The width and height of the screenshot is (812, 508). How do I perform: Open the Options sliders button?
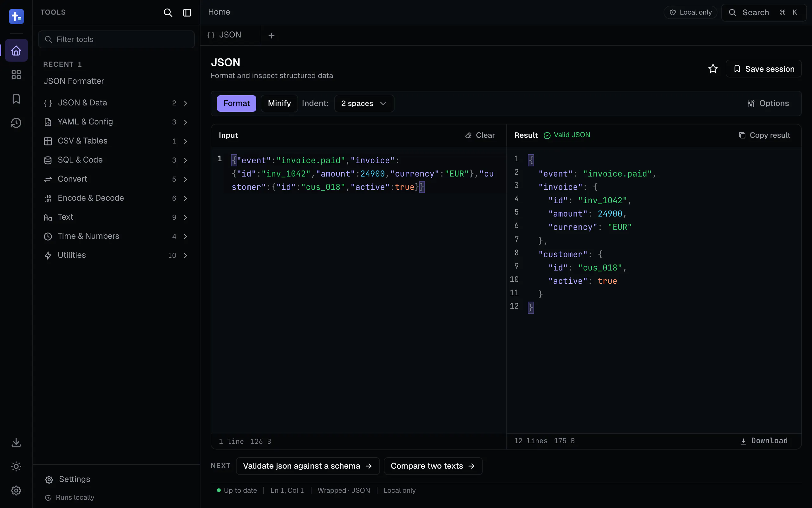click(768, 104)
